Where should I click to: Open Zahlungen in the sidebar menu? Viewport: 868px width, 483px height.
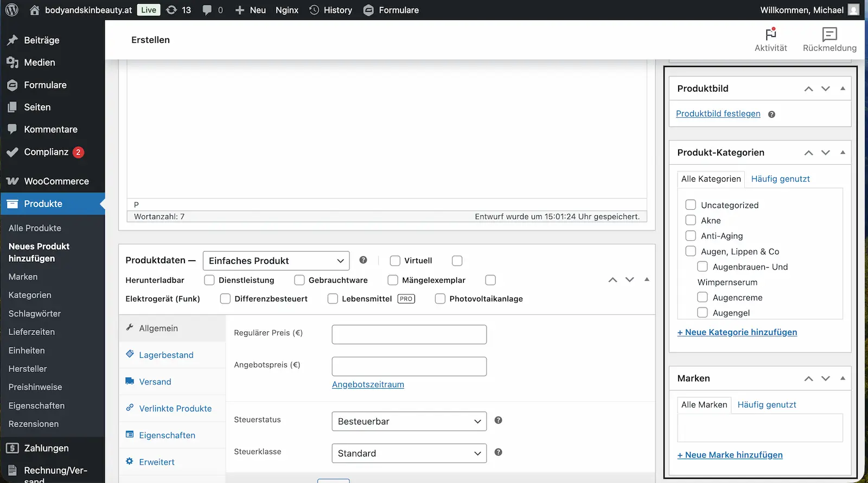(46, 448)
